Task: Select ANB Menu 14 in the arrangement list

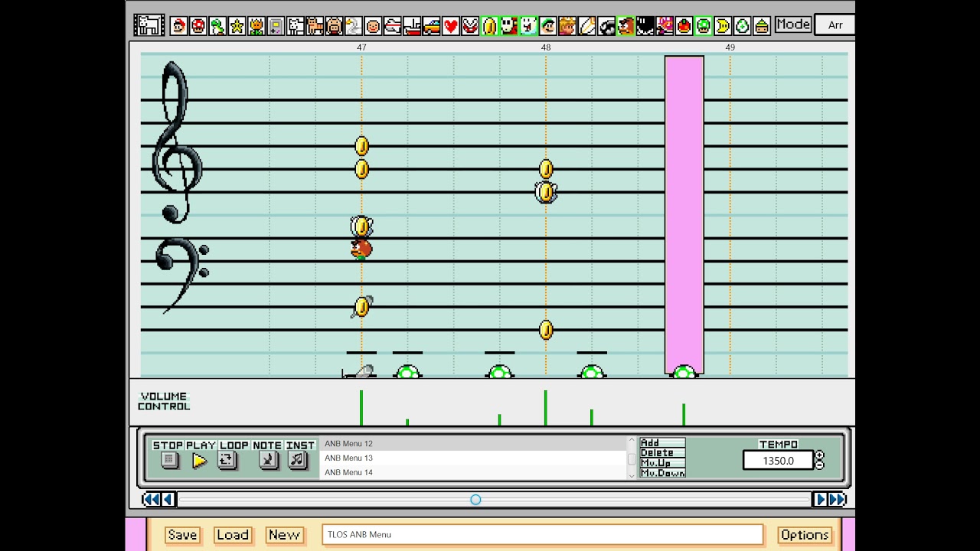Action: [x=473, y=472]
